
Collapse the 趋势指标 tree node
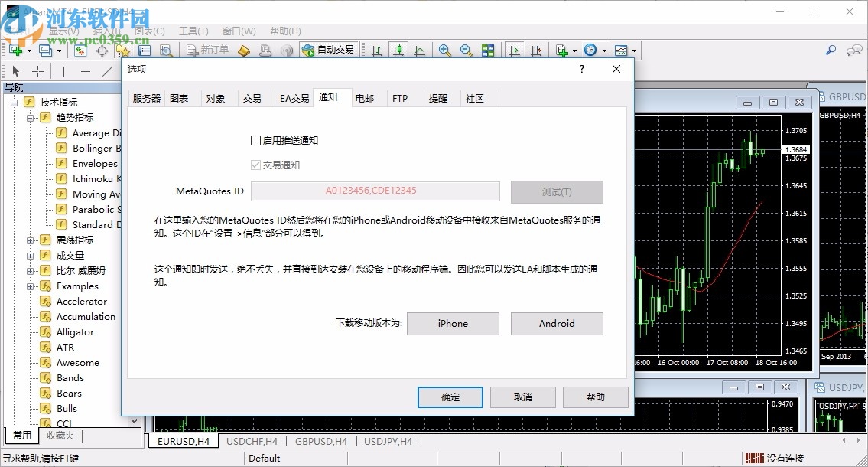[x=30, y=117]
